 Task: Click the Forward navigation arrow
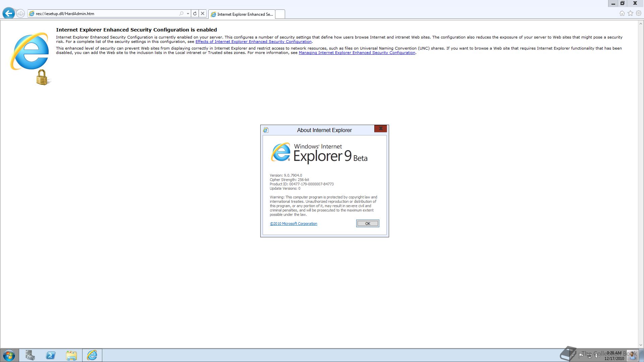(20, 13)
